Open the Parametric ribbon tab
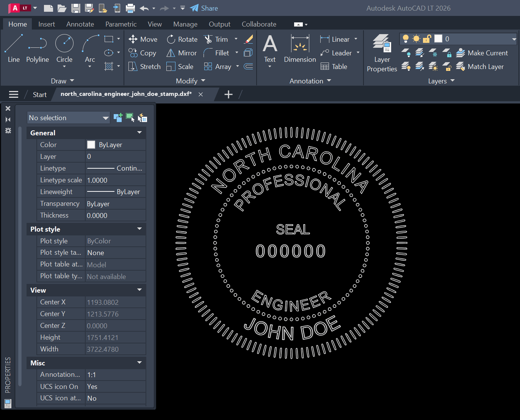The height and width of the screenshot is (420, 520). pyautogui.click(x=121, y=24)
